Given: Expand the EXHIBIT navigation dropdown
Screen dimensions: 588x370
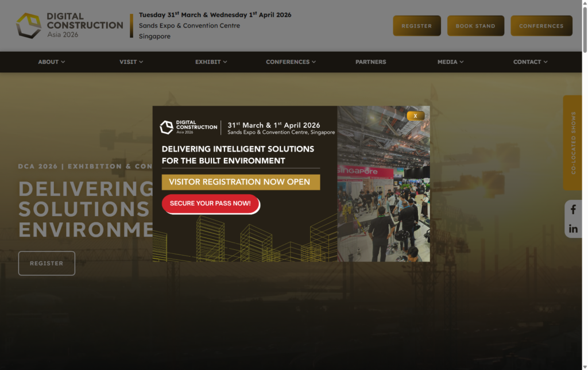Looking at the screenshot, I should pyautogui.click(x=211, y=61).
